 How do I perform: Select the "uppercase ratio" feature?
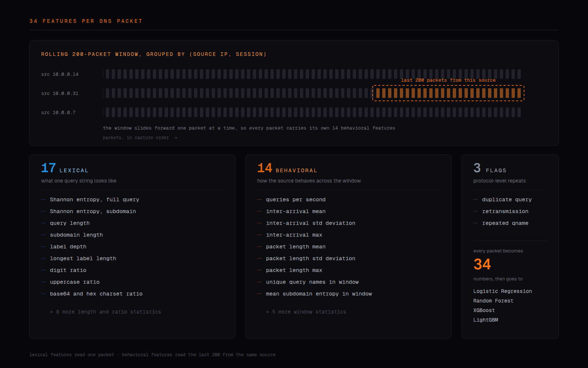coord(75,282)
